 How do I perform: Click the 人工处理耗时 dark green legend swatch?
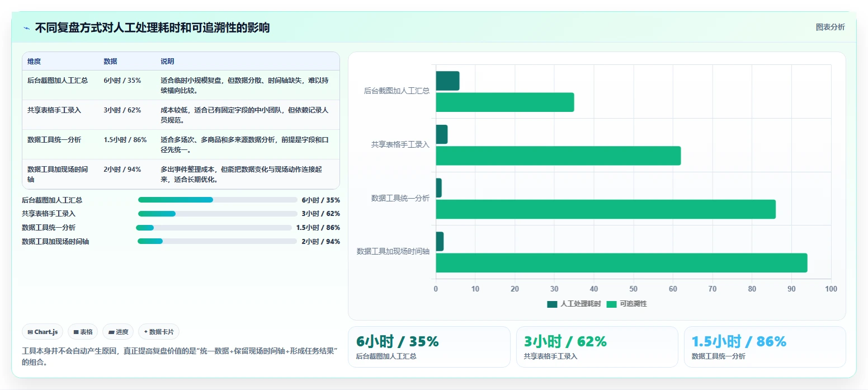coord(552,304)
